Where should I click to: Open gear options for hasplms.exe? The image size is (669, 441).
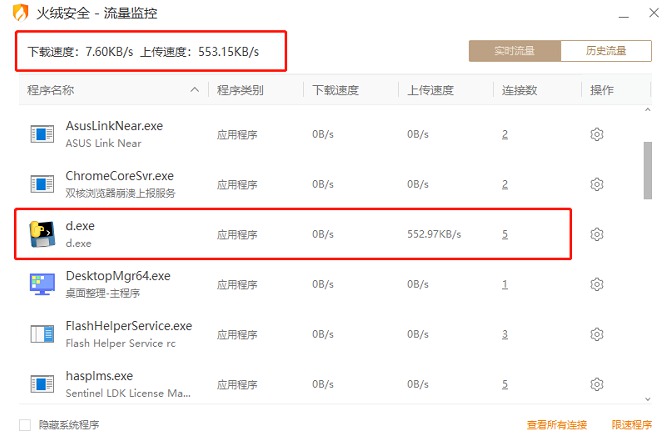click(x=596, y=384)
